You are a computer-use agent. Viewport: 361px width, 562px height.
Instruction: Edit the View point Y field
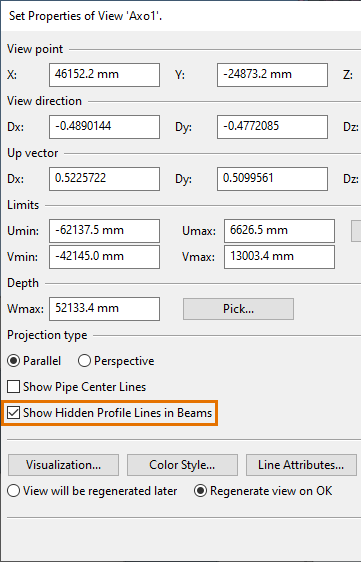coord(272,75)
